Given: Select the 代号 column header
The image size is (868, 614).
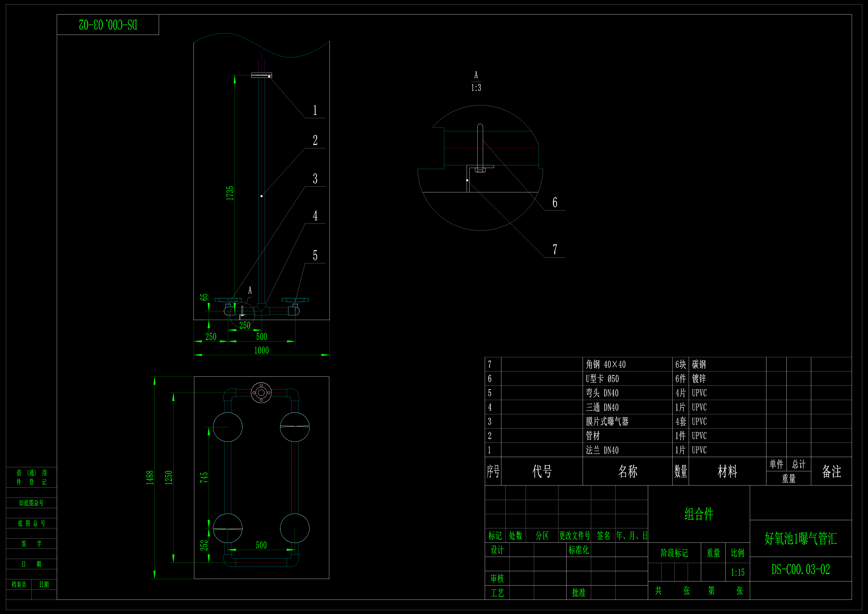Looking at the screenshot, I should pyautogui.click(x=542, y=471).
